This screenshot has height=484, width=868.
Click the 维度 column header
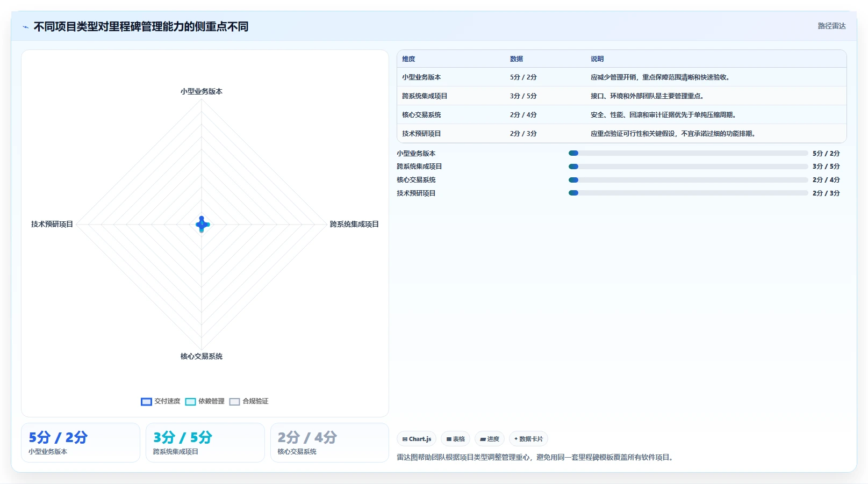click(408, 59)
